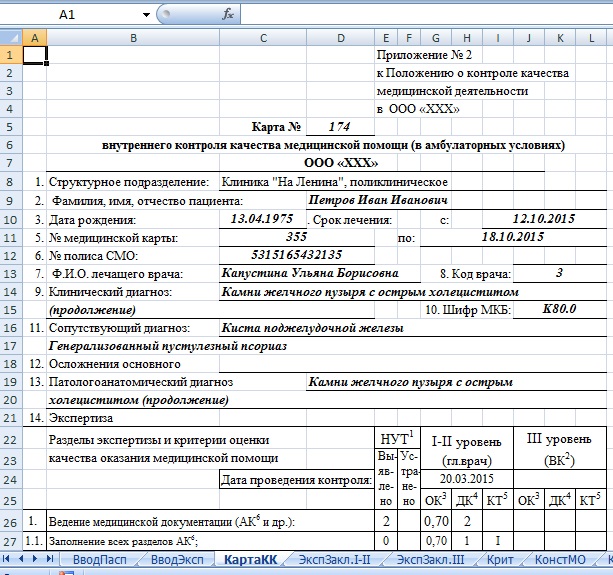Image resolution: width=613 pixels, height=575 pixels.
Task: Click card number cell 174
Action: click(x=340, y=127)
